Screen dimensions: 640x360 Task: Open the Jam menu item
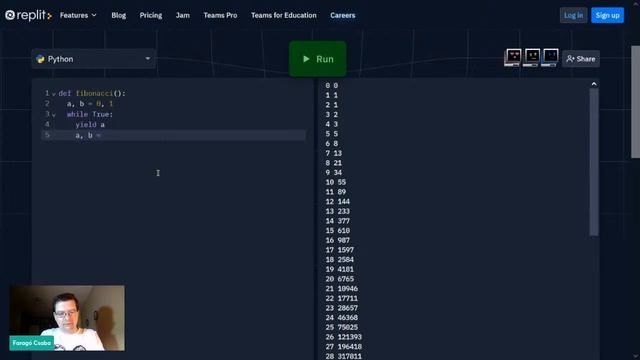pyautogui.click(x=182, y=15)
